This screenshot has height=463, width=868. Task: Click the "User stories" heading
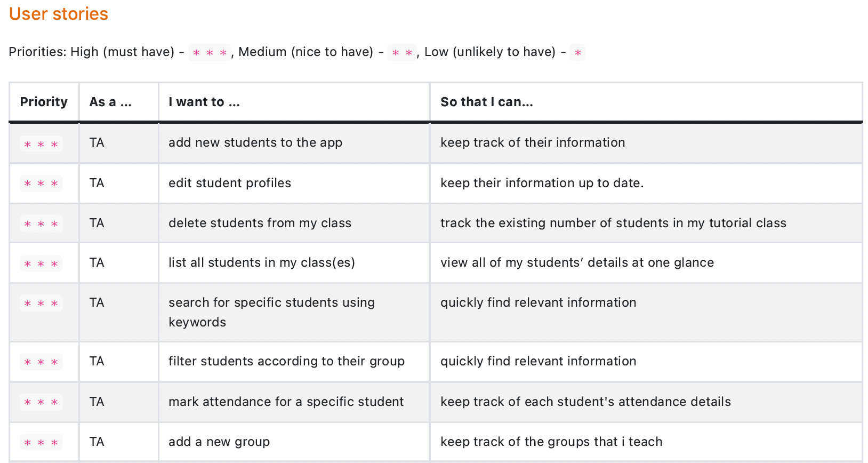59,14
